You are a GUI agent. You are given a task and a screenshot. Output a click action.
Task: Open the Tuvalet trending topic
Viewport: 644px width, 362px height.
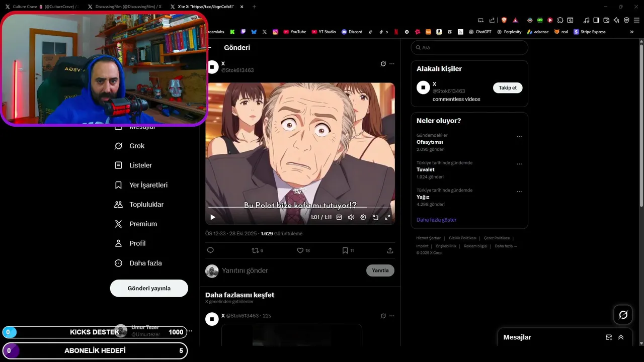(426, 169)
